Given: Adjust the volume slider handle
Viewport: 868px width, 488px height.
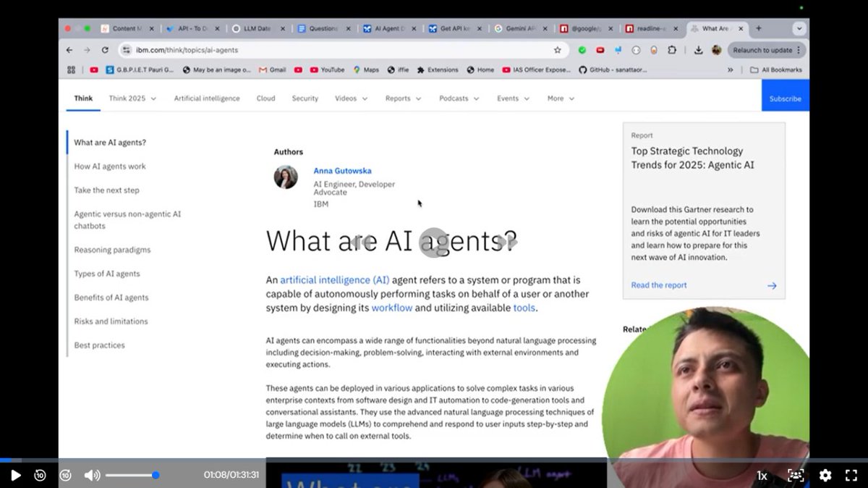Looking at the screenshot, I should point(156,476).
